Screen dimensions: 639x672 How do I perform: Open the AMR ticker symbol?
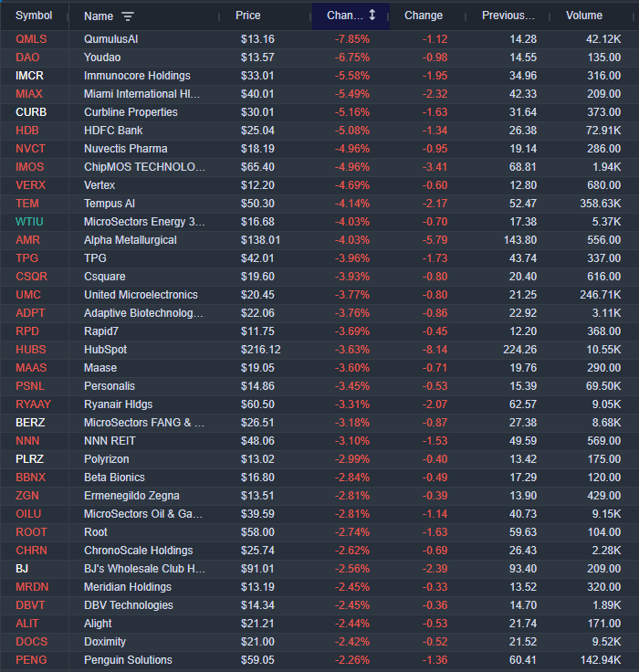(x=28, y=240)
